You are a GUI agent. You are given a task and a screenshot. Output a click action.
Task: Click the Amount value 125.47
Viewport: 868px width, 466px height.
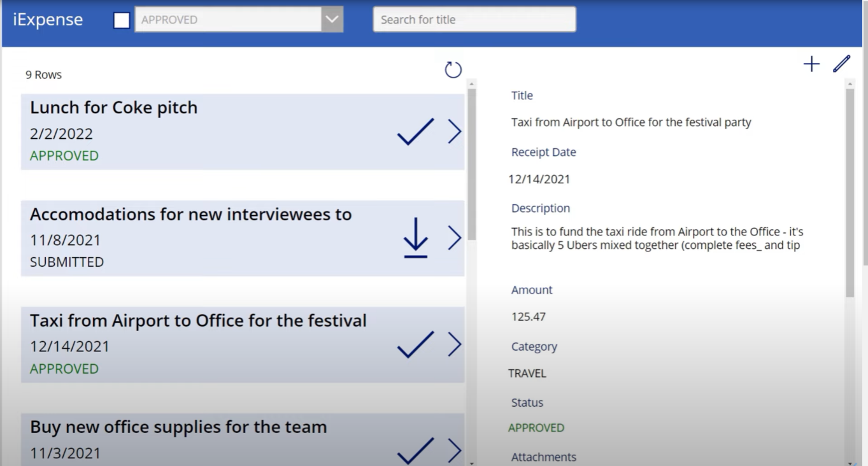(529, 316)
